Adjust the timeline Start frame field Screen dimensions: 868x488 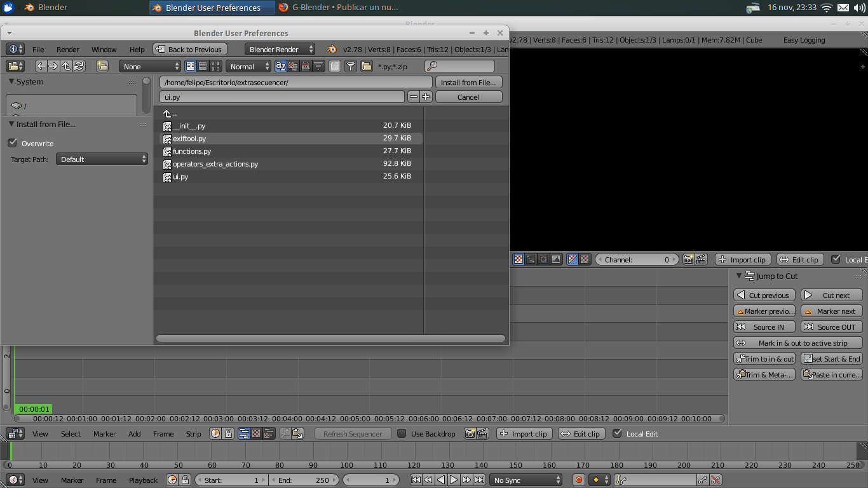tap(232, 480)
